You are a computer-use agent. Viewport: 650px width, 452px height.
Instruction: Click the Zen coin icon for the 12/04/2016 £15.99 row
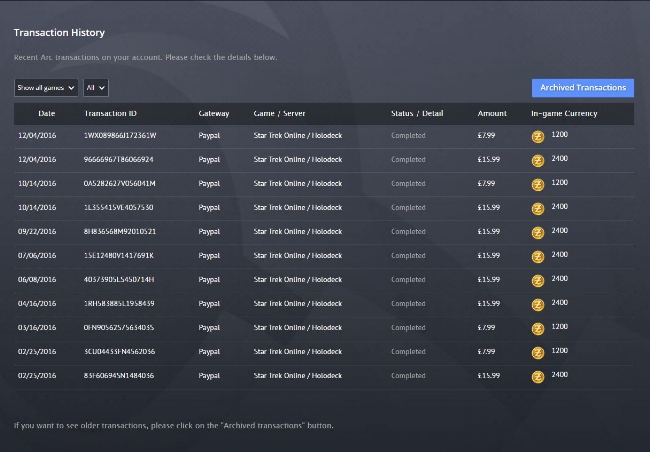point(538,160)
